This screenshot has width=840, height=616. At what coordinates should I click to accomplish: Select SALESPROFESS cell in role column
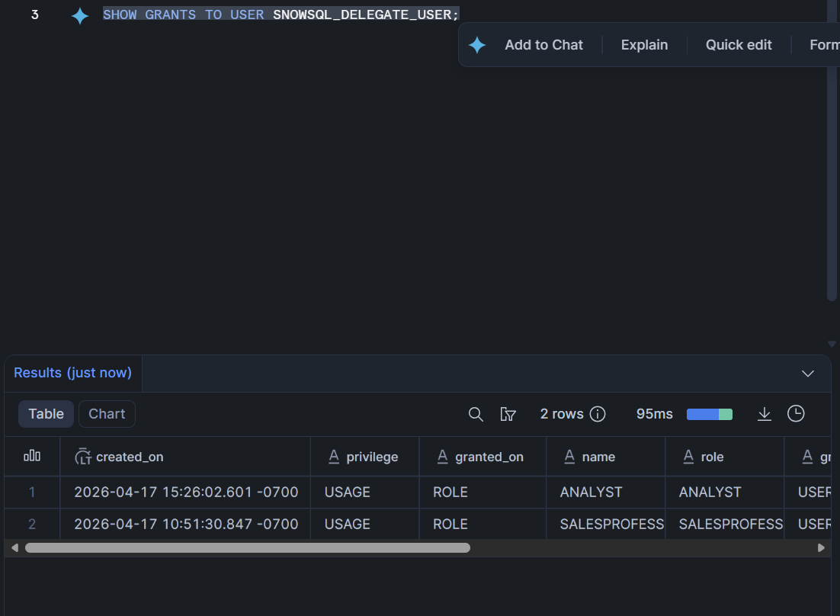coord(724,524)
